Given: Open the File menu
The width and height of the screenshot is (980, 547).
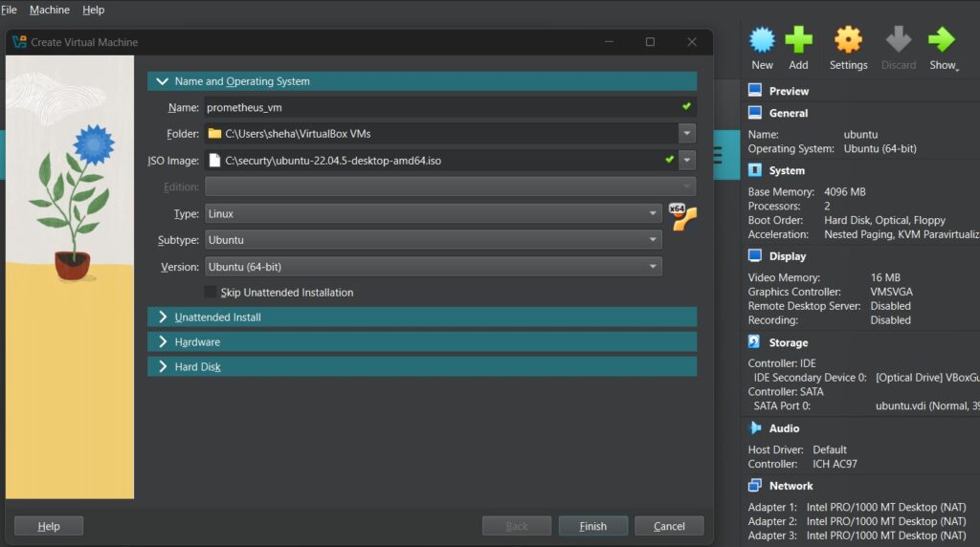Looking at the screenshot, I should click(x=9, y=10).
